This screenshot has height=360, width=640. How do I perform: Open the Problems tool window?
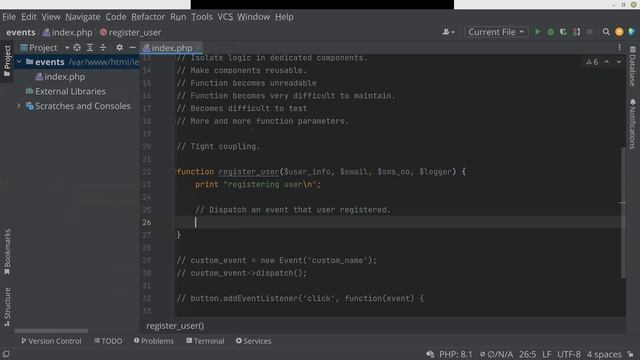pos(153,341)
